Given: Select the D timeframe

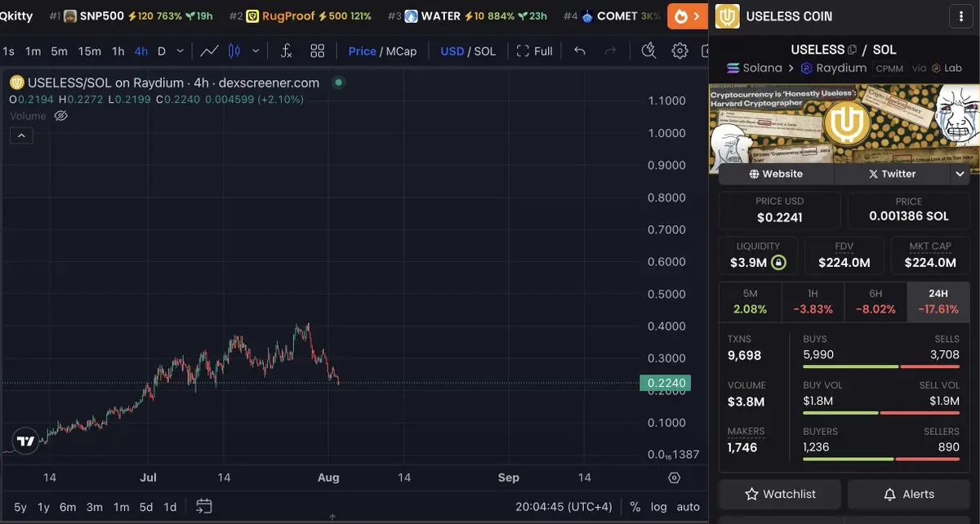Looking at the screenshot, I should click(x=162, y=51).
